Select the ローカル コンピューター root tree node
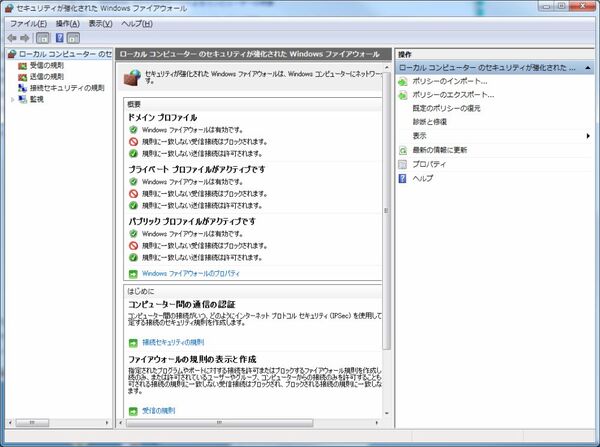Viewport: 600px width, 447px height. tap(65, 54)
